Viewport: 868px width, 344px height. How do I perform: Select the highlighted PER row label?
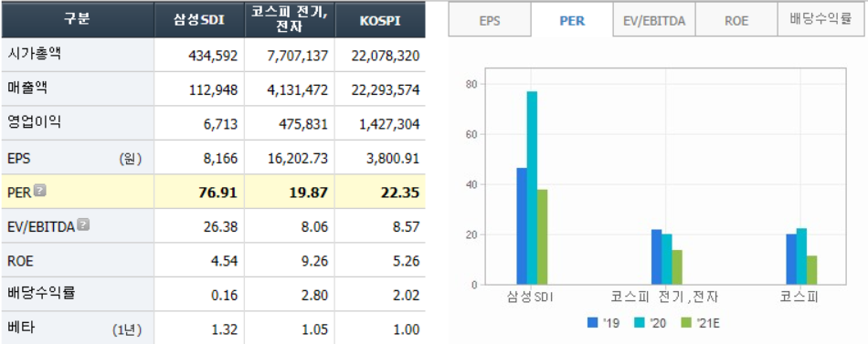[20, 192]
